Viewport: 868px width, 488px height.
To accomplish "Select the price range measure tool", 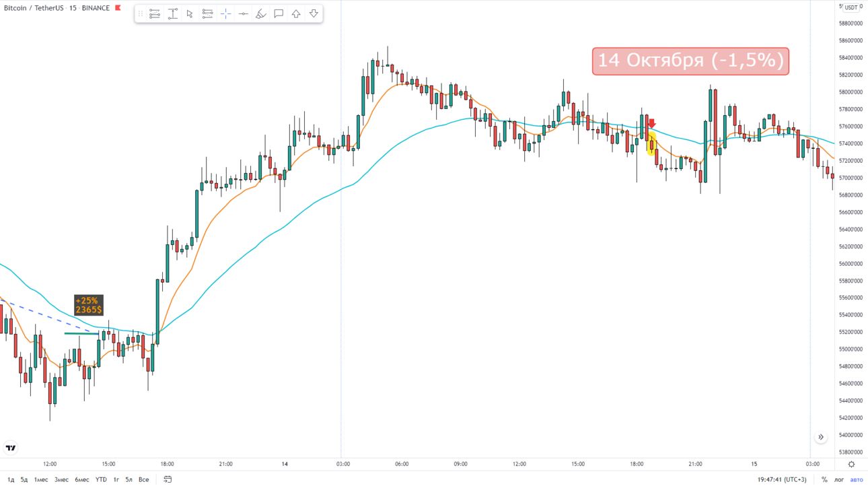I will tap(173, 13).
